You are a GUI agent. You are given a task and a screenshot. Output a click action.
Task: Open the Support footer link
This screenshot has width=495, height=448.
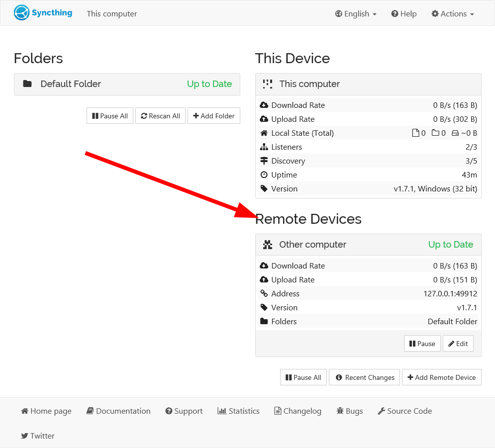pyautogui.click(x=184, y=411)
